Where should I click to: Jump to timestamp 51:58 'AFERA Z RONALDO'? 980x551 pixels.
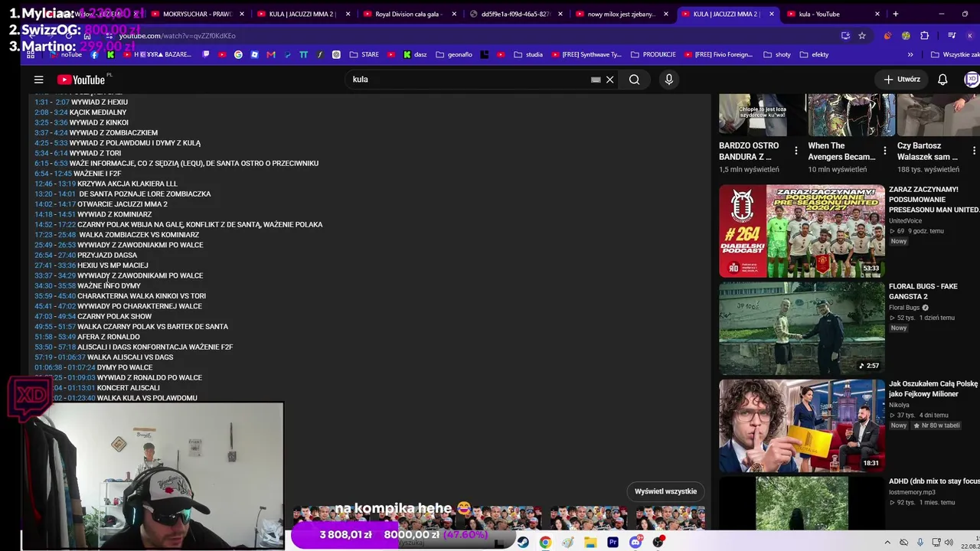tap(43, 337)
